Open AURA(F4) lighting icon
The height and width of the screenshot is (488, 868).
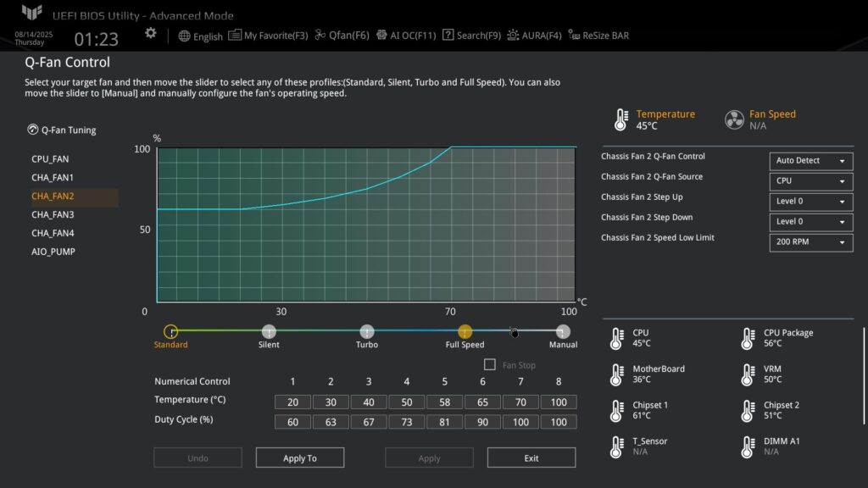point(513,35)
